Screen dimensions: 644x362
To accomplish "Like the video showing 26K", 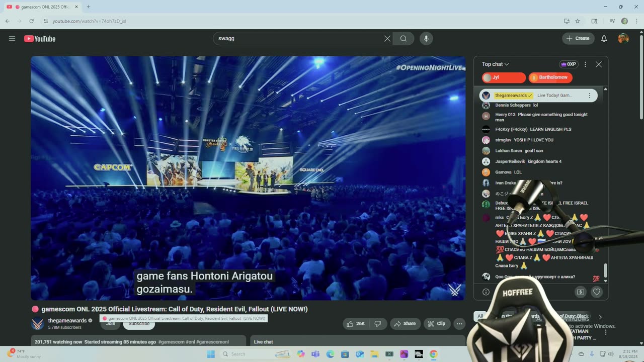I will click(356, 324).
